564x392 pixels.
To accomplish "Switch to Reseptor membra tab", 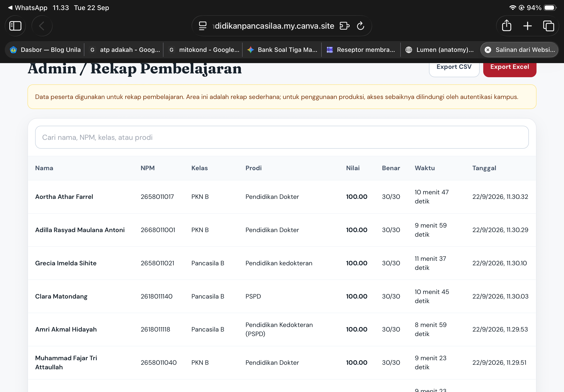I will coord(361,50).
